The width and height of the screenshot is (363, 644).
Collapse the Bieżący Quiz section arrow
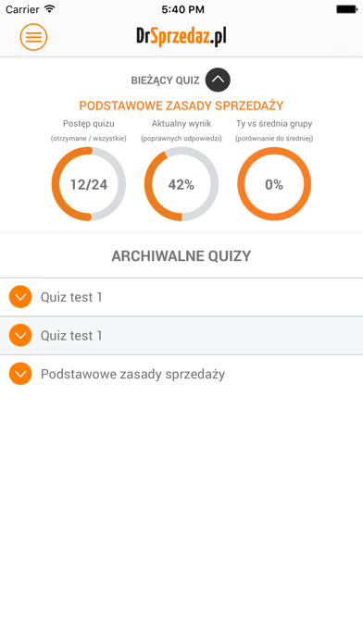coord(218,80)
